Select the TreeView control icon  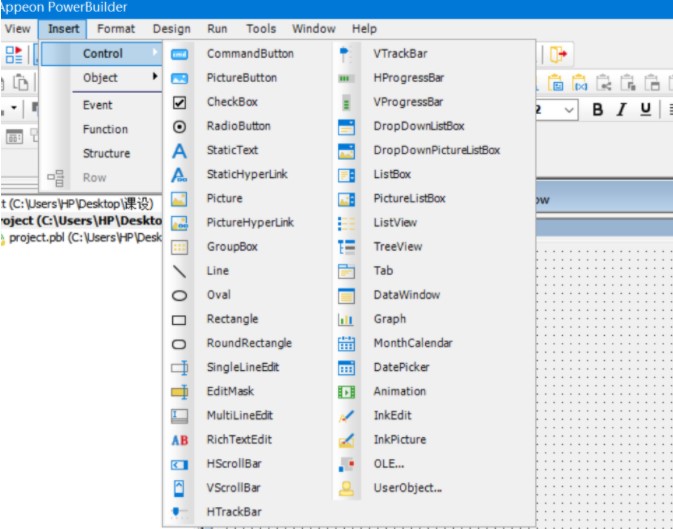tap(346, 247)
